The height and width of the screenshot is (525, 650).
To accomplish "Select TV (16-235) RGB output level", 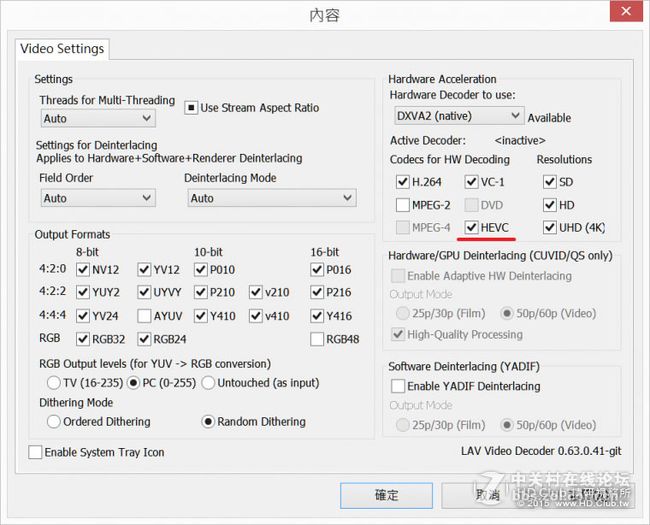I will click(54, 383).
